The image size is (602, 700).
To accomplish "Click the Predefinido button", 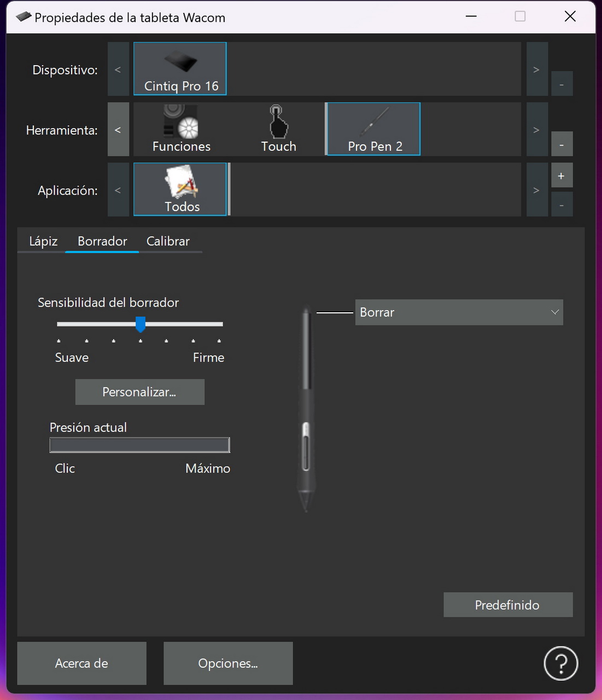I will pos(507,605).
